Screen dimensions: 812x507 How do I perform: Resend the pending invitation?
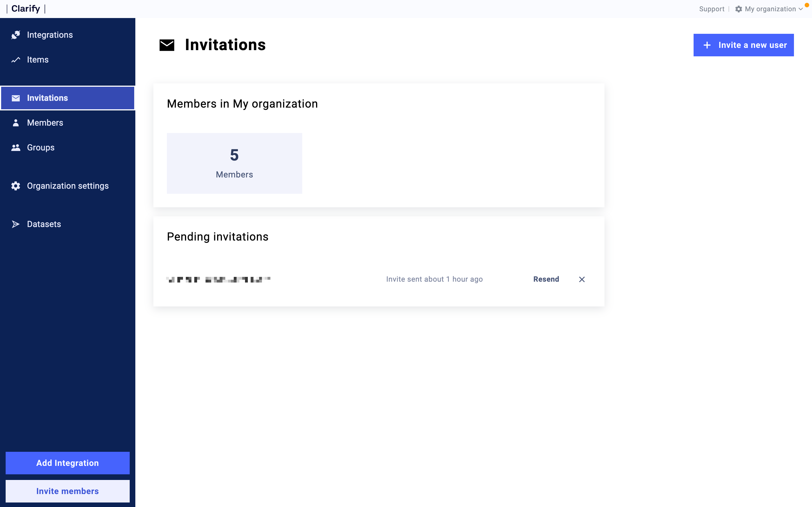546,279
